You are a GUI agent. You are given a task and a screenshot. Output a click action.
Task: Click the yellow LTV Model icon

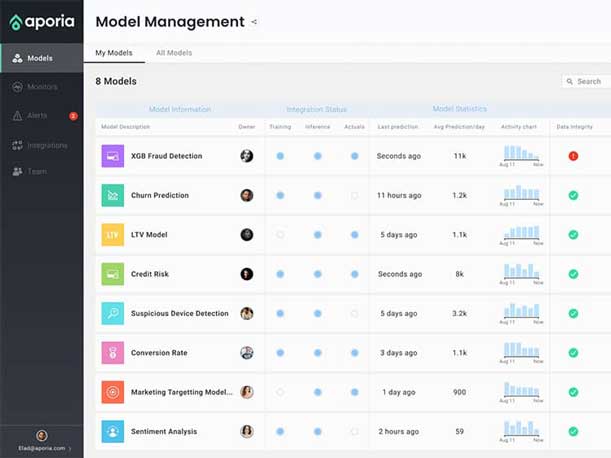pos(113,235)
